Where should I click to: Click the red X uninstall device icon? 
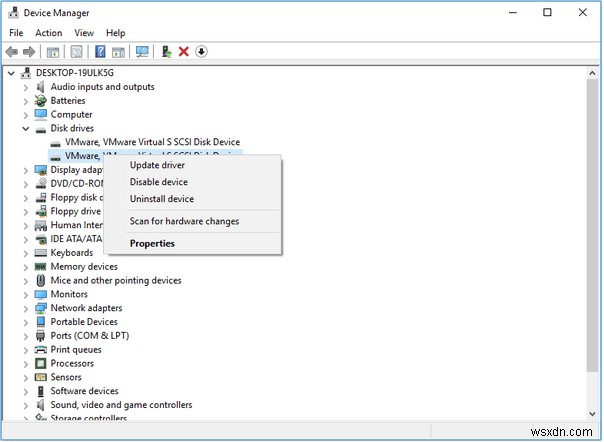pos(184,52)
